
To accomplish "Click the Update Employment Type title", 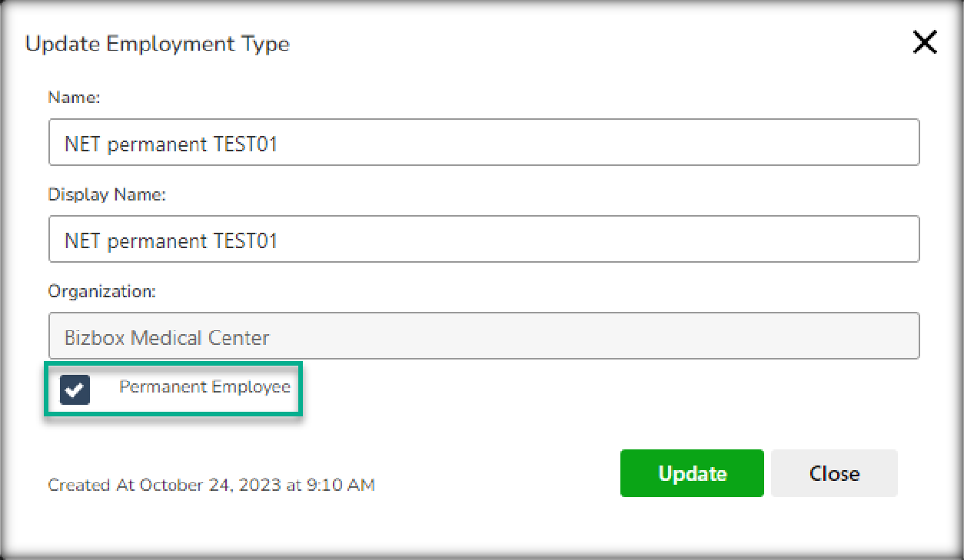I will click(x=158, y=44).
